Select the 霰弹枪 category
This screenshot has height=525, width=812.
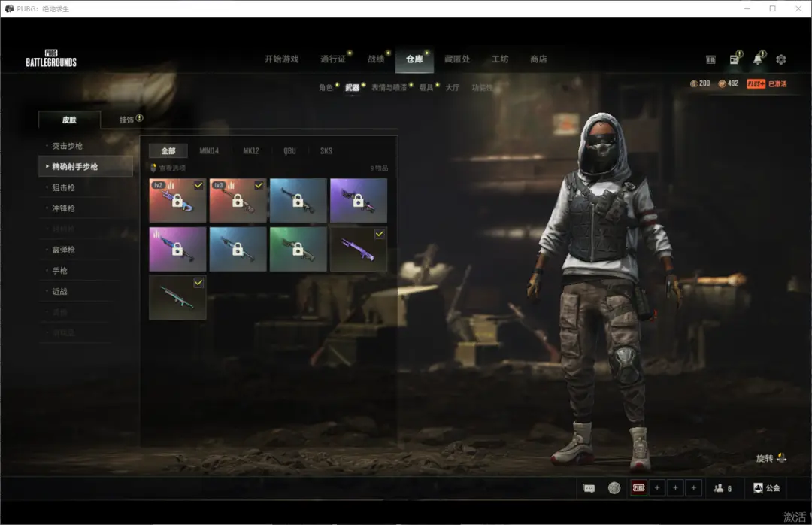coord(64,250)
